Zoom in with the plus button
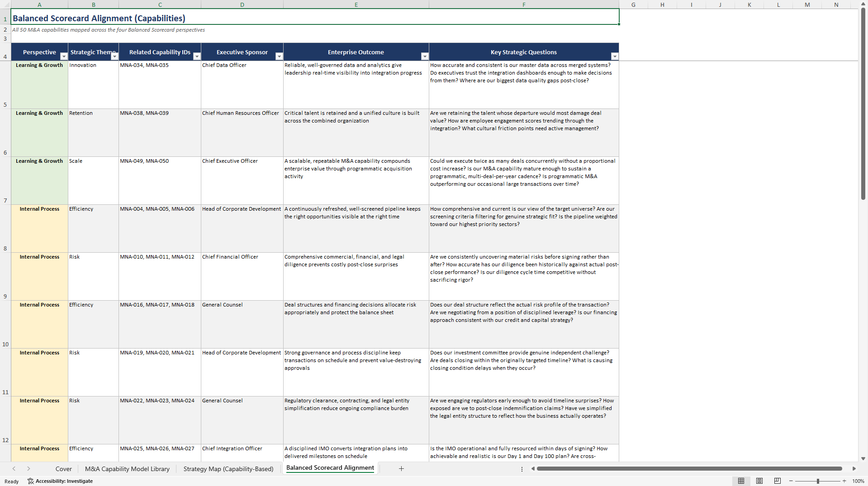This screenshot has height=486, width=868. point(844,481)
